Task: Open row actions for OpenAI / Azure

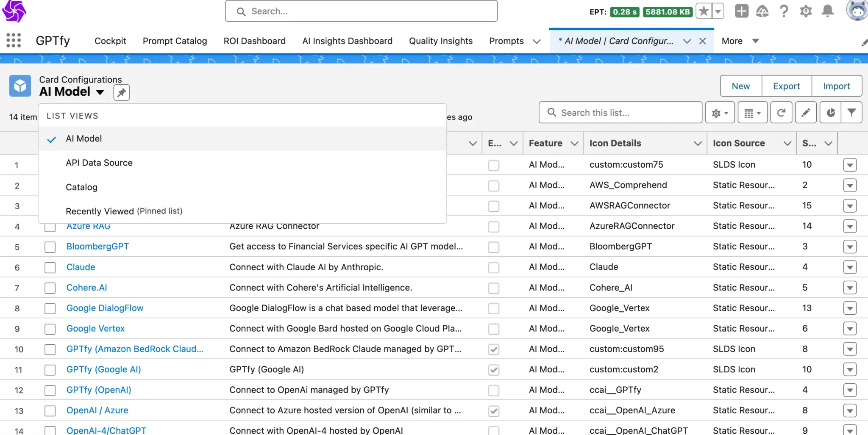Action: click(850, 410)
